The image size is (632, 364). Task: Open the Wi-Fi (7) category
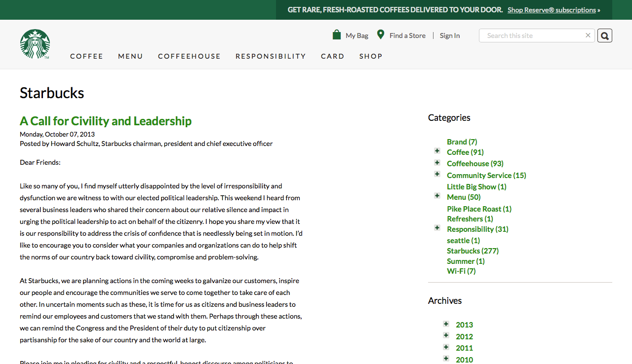461,271
